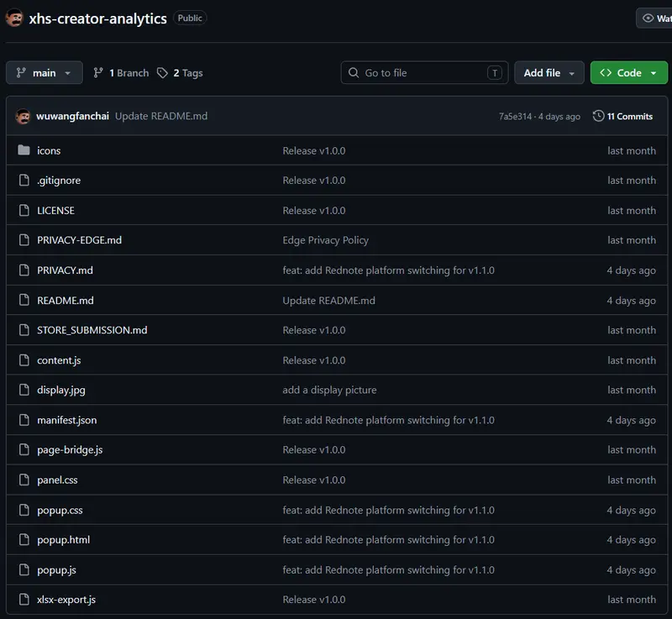
Task: Open Rednote commit message on manifest.json row
Action: tap(388, 420)
